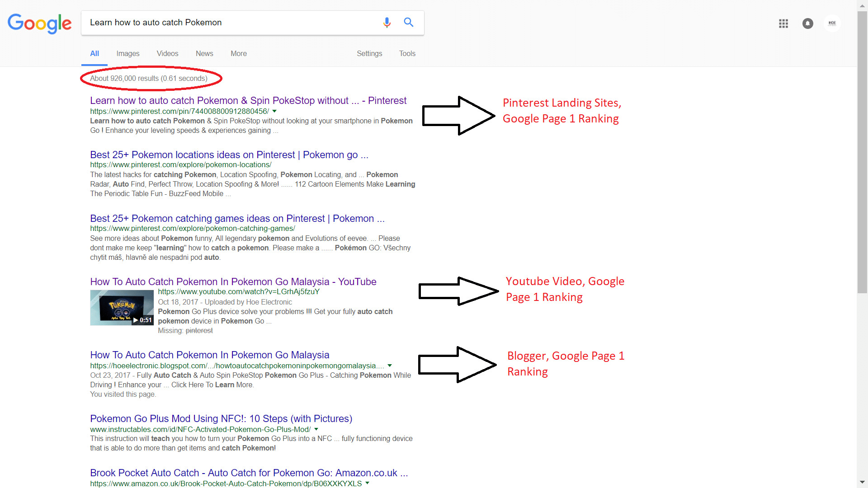Image resolution: width=868 pixels, height=488 pixels.
Task: Click the Google apps grid icon
Action: coord(783,23)
